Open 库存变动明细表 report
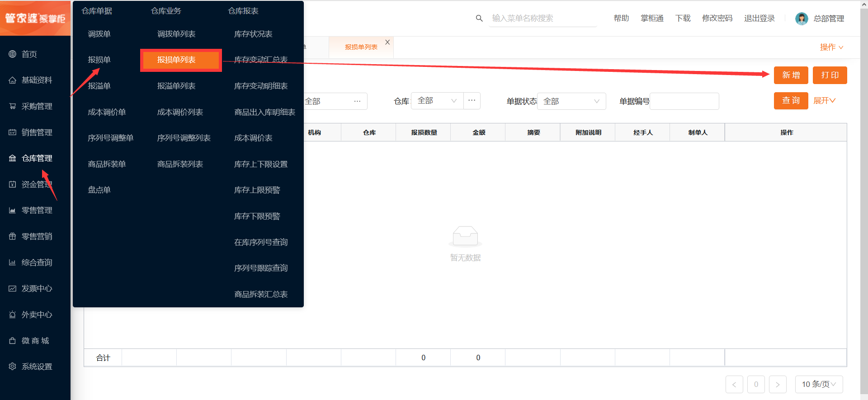The width and height of the screenshot is (868, 400). coord(261,86)
